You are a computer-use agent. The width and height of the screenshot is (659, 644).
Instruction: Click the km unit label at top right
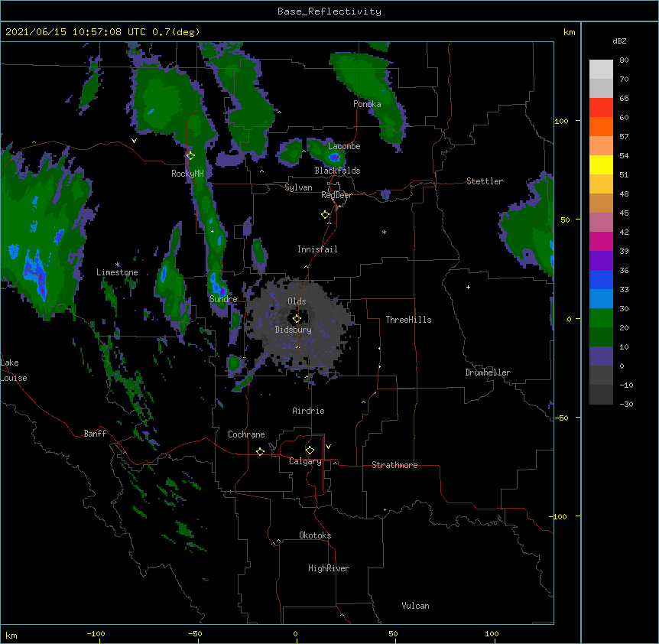tap(569, 32)
